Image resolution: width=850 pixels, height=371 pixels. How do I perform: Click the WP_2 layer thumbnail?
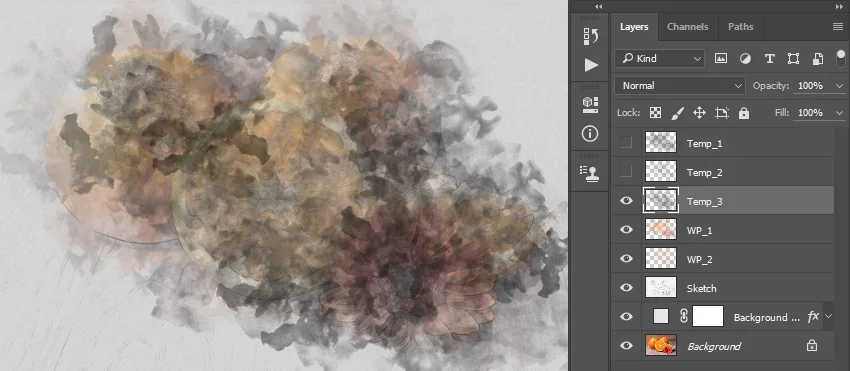pyautogui.click(x=661, y=259)
